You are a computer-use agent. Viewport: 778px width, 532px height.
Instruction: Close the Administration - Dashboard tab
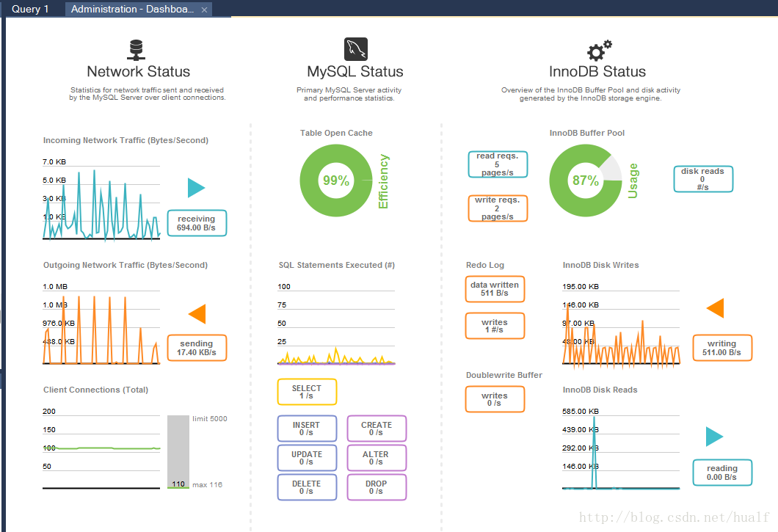205,10
